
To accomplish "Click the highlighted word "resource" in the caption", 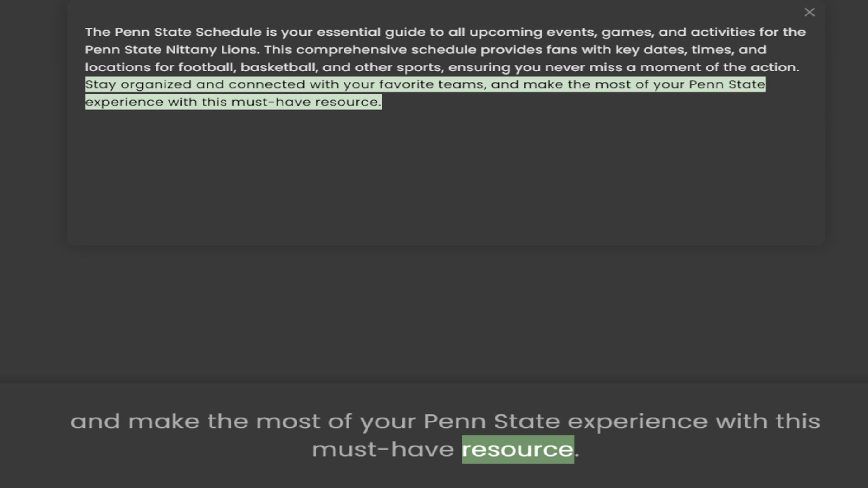I will 517,449.
